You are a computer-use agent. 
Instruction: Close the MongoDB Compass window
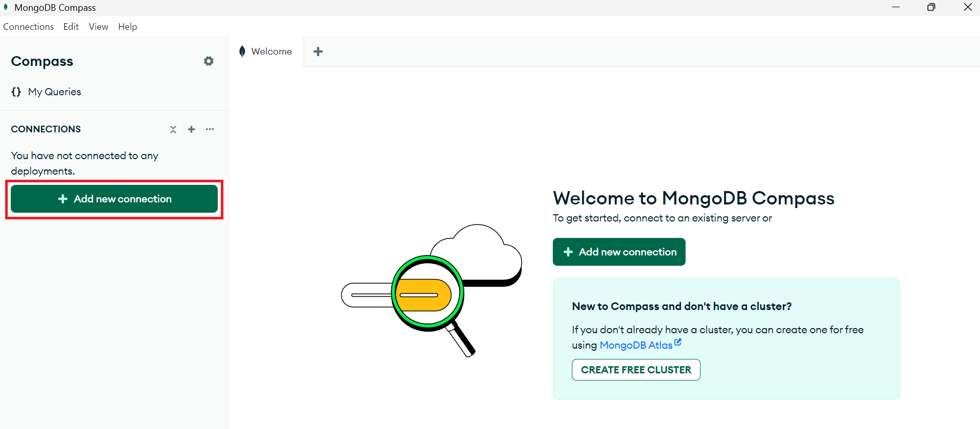click(x=968, y=7)
